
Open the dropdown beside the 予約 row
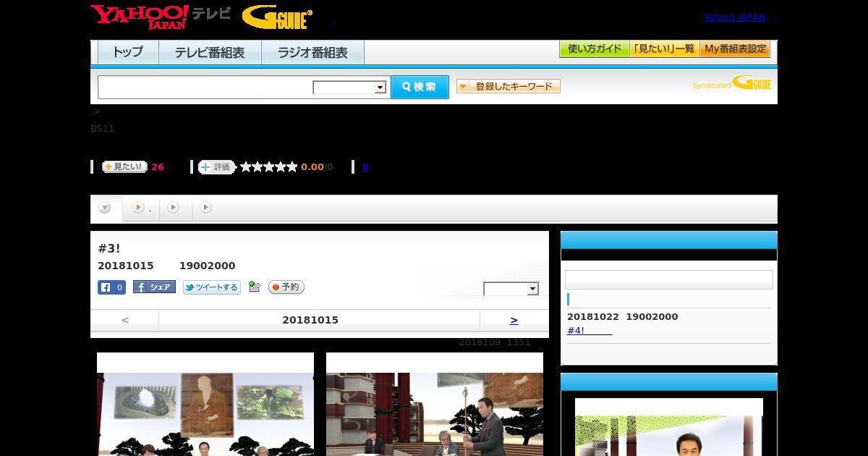point(511,289)
